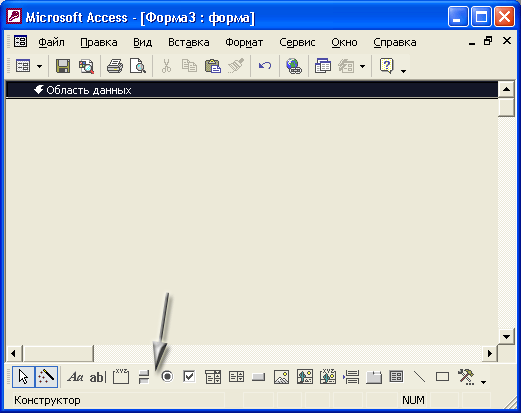Open the Сервис menu
521x413 pixels.
point(297,42)
